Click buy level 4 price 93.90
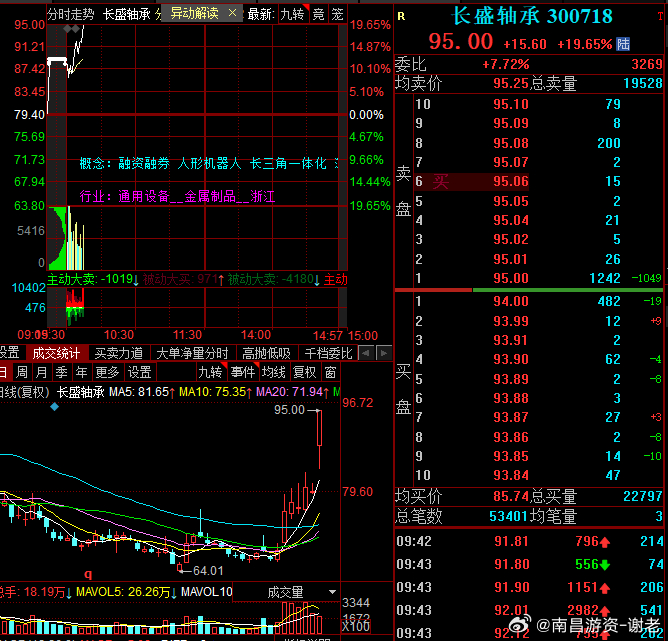 tap(511, 359)
